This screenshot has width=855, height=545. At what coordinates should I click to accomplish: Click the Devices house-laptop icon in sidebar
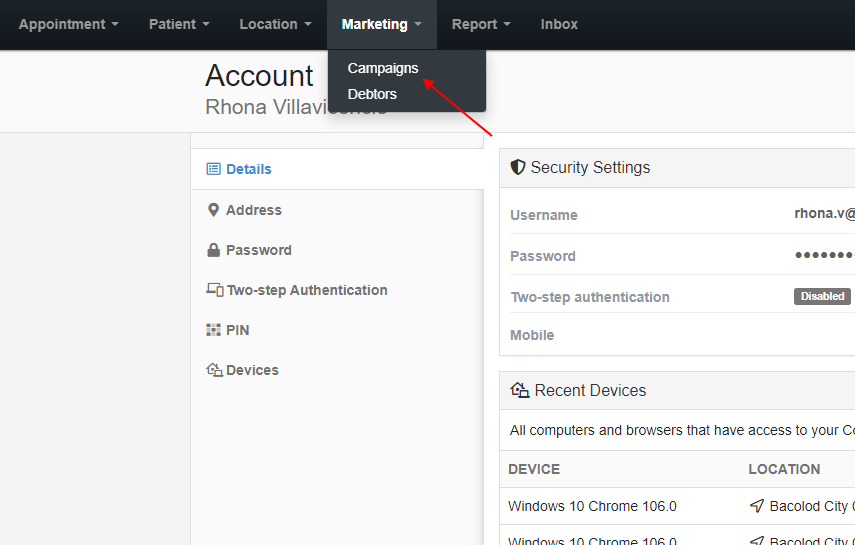coord(214,370)
